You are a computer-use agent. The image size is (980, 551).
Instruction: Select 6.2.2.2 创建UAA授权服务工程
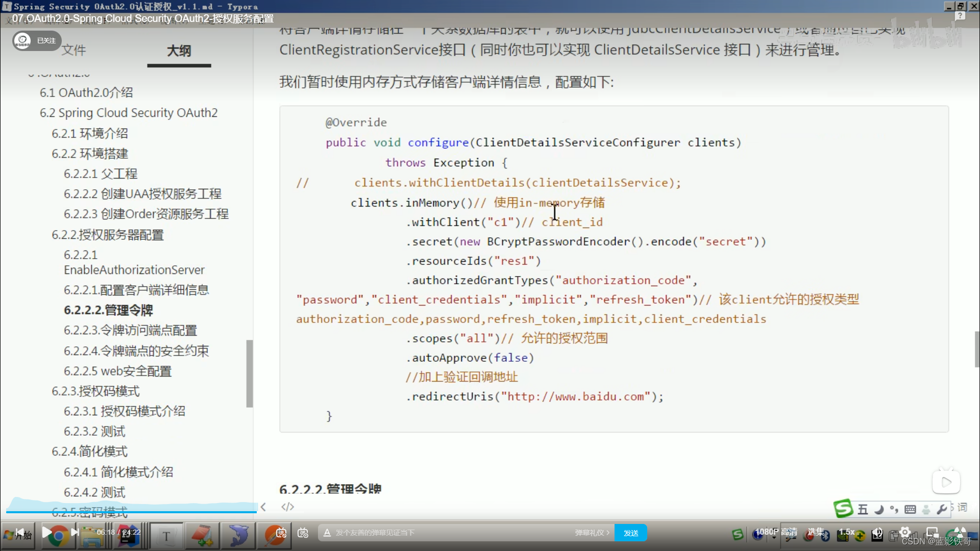pos(142,194)
